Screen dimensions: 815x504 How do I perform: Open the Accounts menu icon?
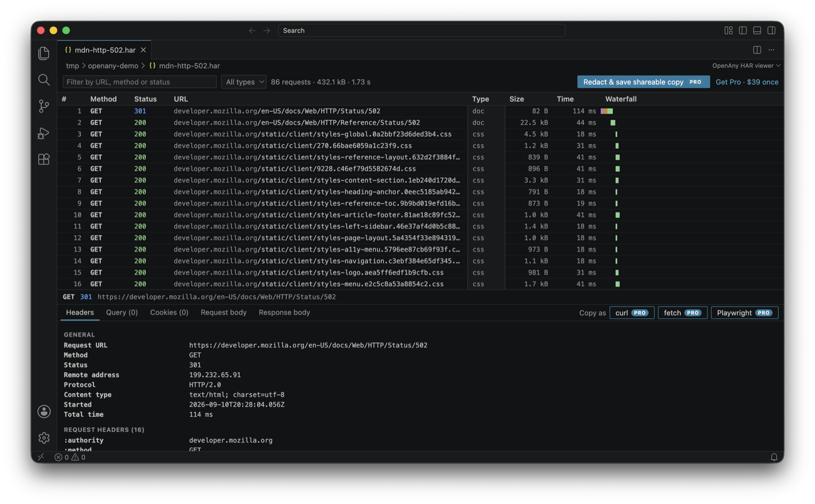[44, 411]
